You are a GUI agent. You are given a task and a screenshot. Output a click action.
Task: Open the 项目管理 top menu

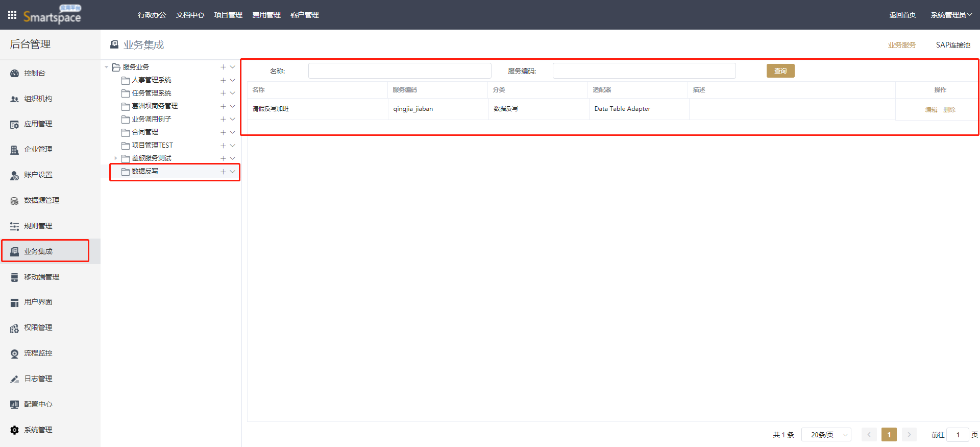[x=228, y=15]
